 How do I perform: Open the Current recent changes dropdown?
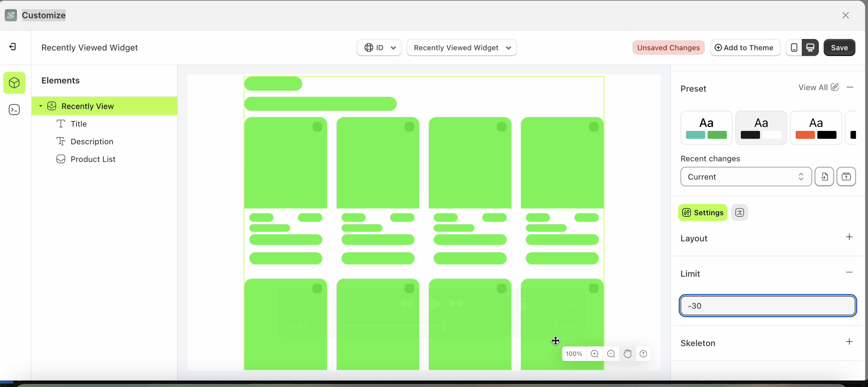coord(746,177)
